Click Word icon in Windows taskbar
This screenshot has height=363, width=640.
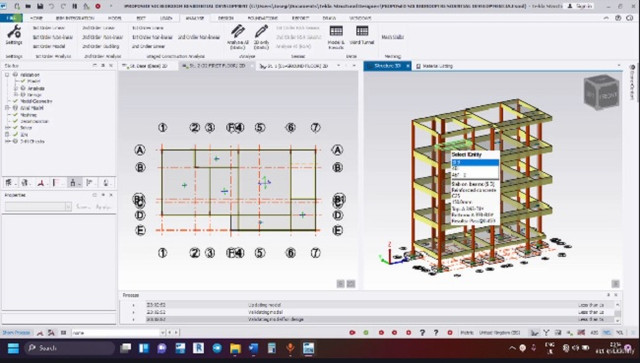[x=253, y=348]
